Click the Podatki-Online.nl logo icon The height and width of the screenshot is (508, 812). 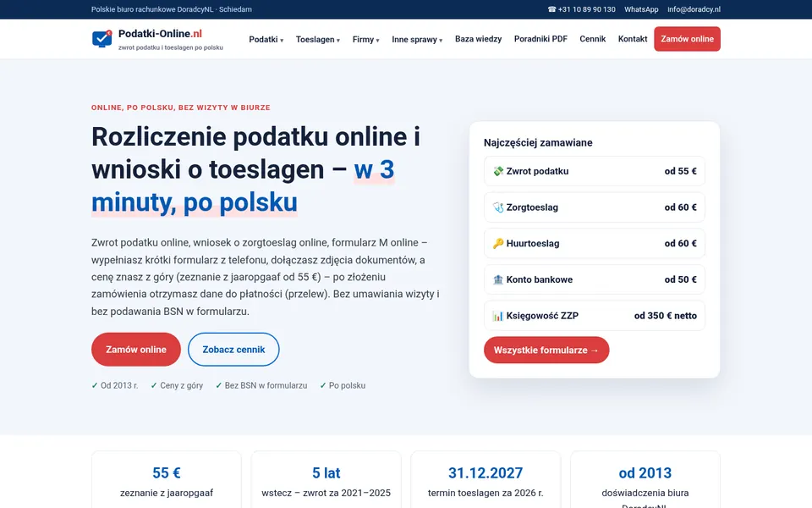pyautogui.click(x=102, y=39)
